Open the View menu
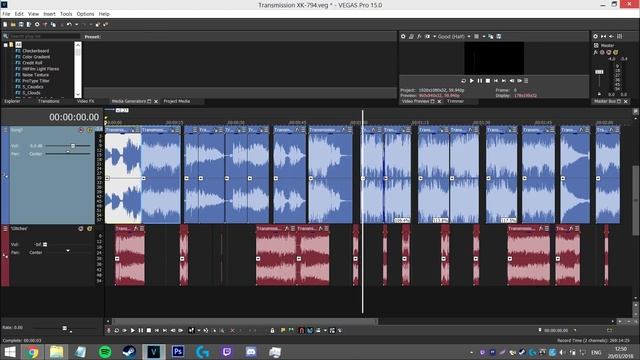This screenshot has height=360, width=640. click(33, 14)
